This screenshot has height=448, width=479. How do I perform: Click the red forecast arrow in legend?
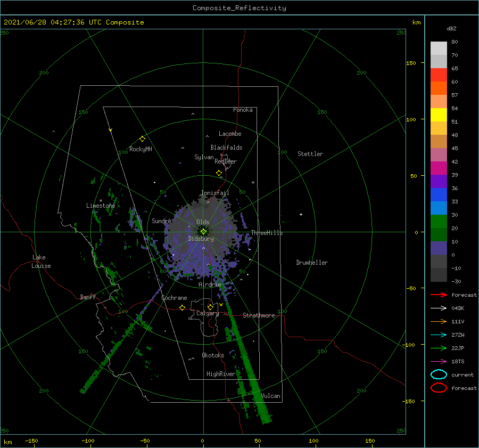439,295
